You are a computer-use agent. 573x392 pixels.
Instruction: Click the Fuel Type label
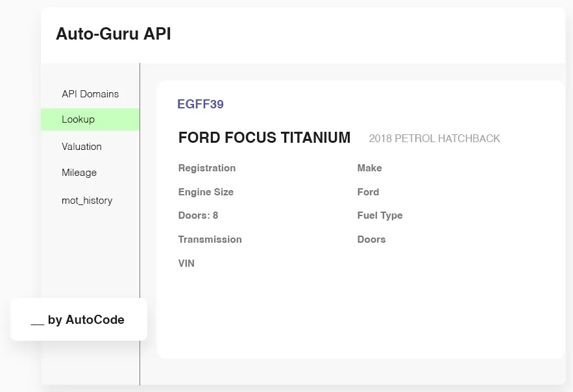pos(380,215)
